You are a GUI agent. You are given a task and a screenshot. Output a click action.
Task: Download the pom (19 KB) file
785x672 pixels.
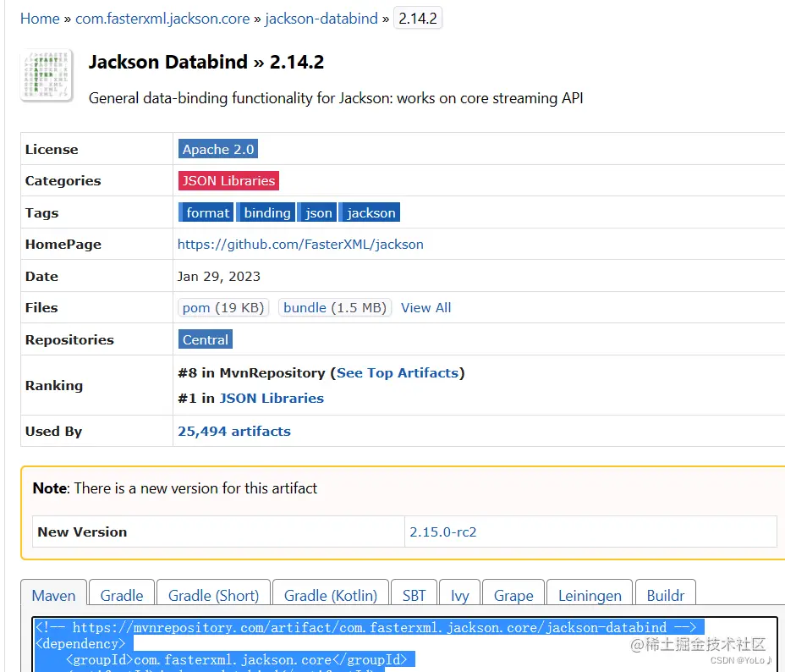(x=223, y=307)
